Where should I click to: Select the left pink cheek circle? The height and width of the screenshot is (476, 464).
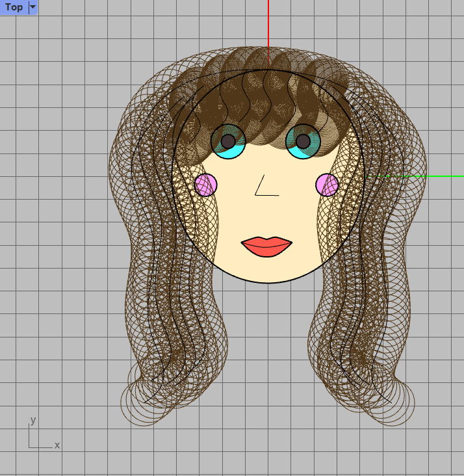pos(205,185)
